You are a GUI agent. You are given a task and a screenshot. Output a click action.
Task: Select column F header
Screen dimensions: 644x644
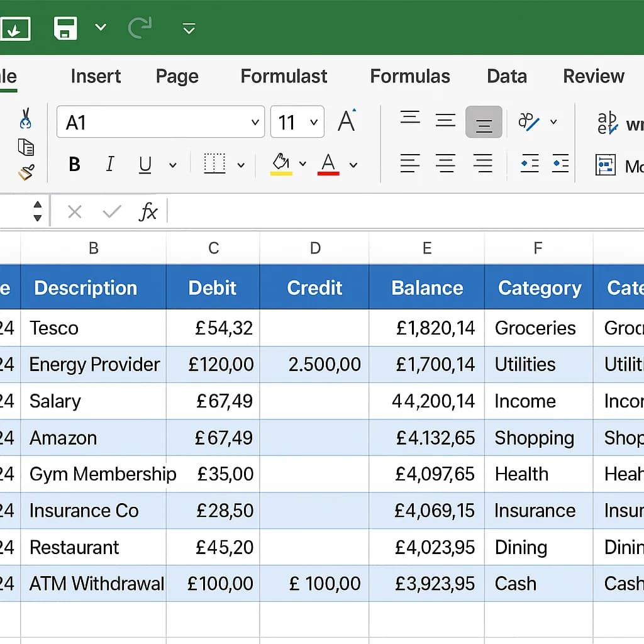pos(538,248)
